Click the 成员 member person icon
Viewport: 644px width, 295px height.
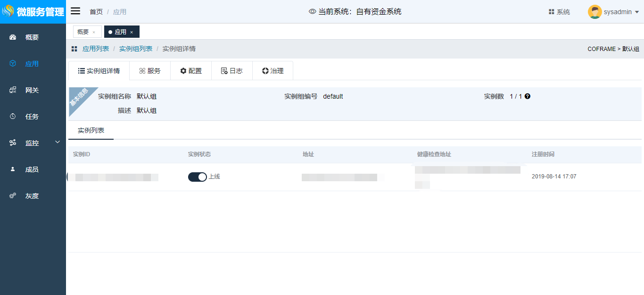(x=13, y=169)
